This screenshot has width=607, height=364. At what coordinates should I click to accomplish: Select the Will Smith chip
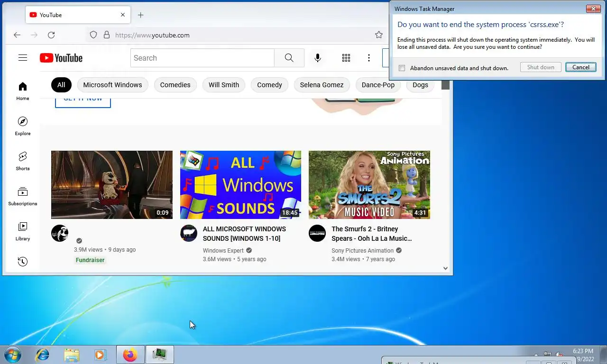(224, 85)
